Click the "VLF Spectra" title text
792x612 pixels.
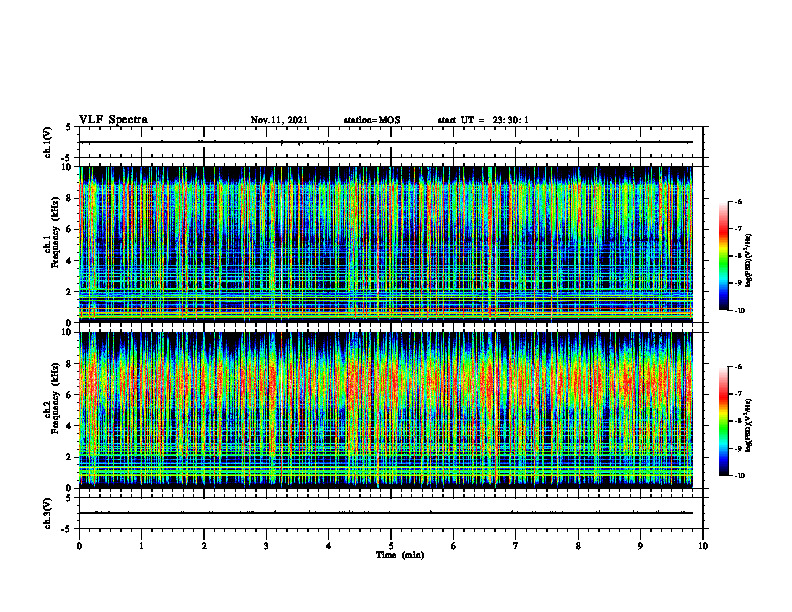(113, 120)
